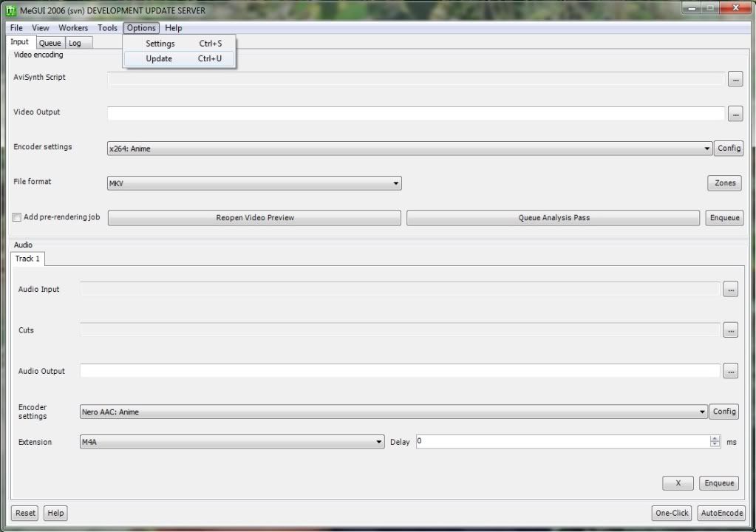Click the X button to remove audio track

click(678, 483)
